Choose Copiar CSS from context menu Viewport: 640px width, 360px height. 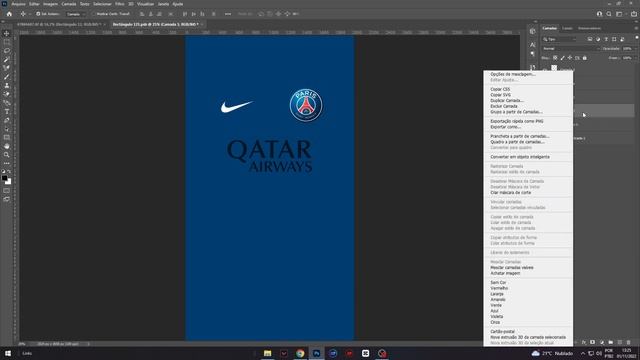point(500,89)
